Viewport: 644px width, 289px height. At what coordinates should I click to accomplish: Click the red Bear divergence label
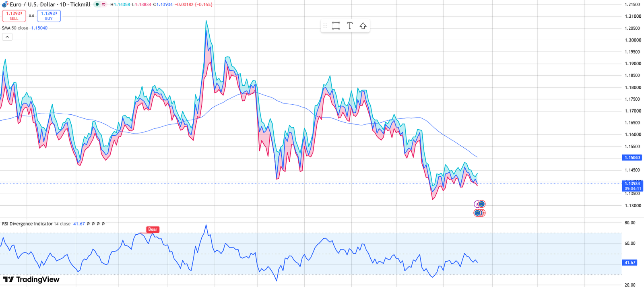pos(153,229)
